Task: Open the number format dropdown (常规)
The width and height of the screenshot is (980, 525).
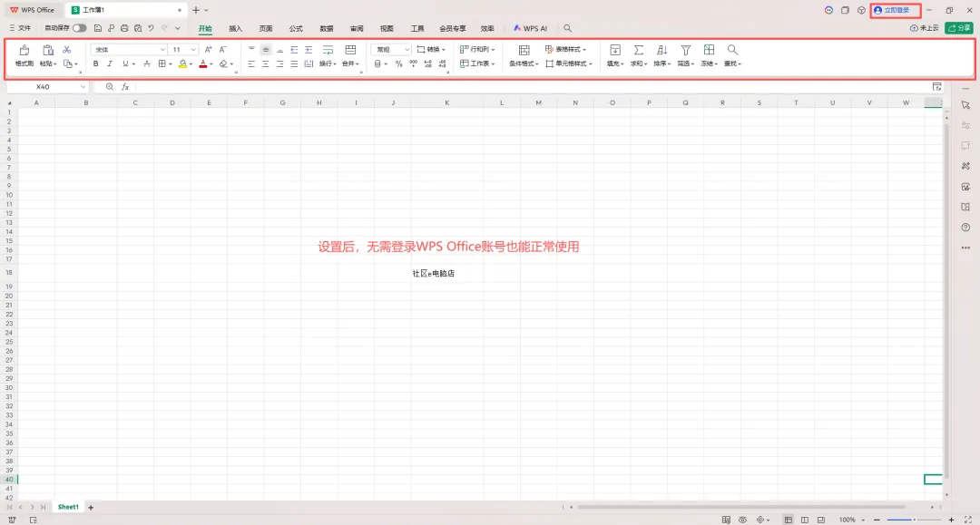Action: (x=407, y=49)
